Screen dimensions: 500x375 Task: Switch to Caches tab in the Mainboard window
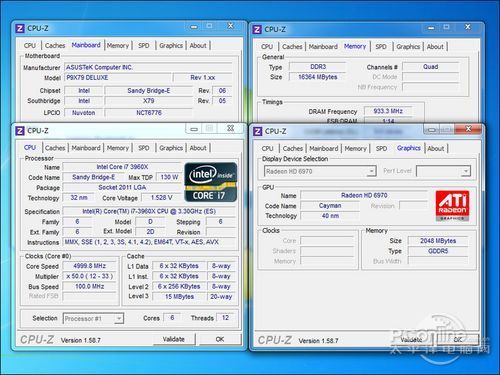[55, 45]
